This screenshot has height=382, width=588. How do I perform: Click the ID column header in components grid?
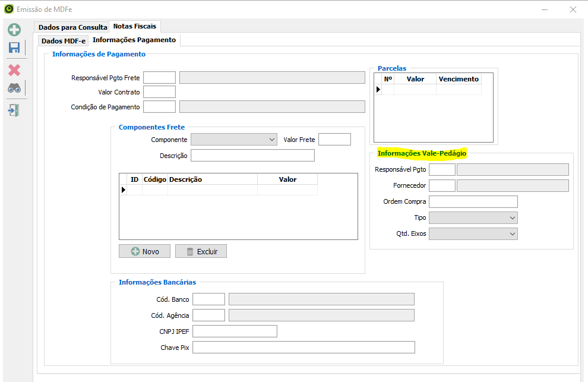(x=134, y=179)
